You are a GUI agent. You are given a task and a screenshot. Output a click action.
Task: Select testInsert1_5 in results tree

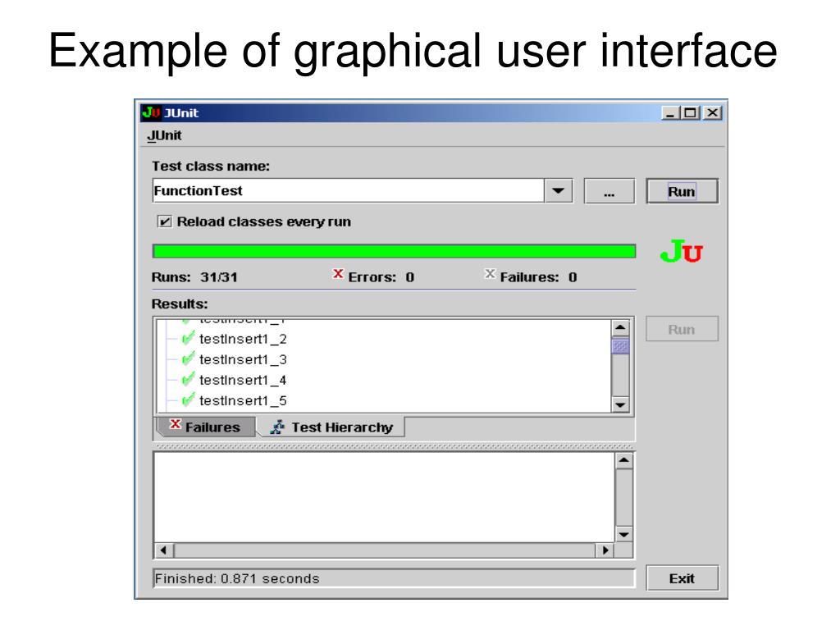click(243, 400)
